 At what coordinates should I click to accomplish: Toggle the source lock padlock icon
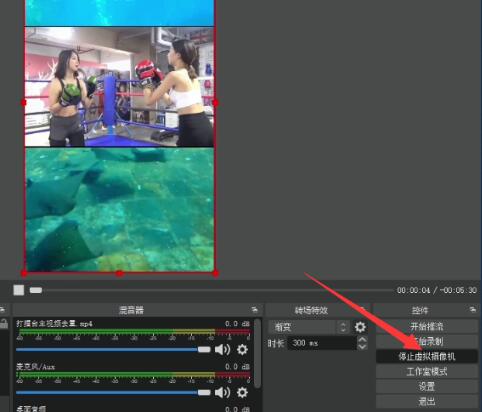4,324
